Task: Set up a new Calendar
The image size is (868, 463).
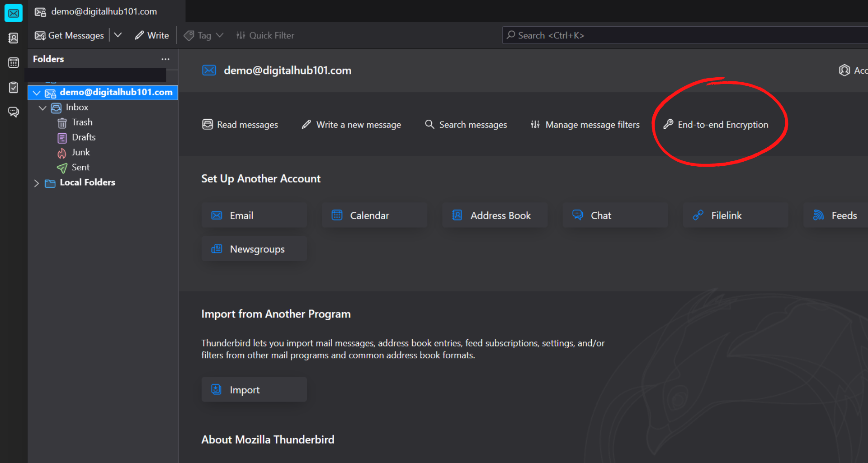Action: click(374, 215)
